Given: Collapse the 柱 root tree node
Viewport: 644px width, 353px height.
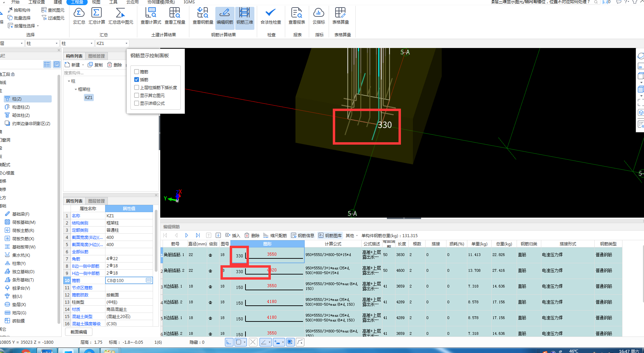Looking at the screenshot, I should coord(69,81).
